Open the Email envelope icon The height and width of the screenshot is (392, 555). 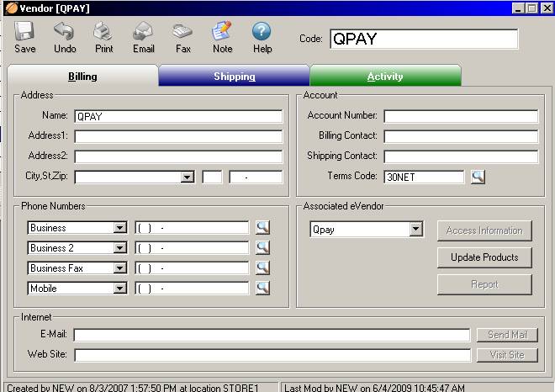click(x=143, y=31)
